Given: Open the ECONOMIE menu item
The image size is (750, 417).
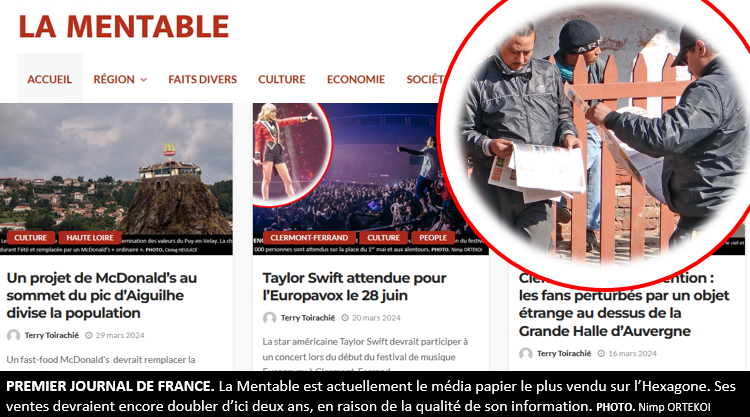Looking at the screenshot, I should tap(356, 79).
